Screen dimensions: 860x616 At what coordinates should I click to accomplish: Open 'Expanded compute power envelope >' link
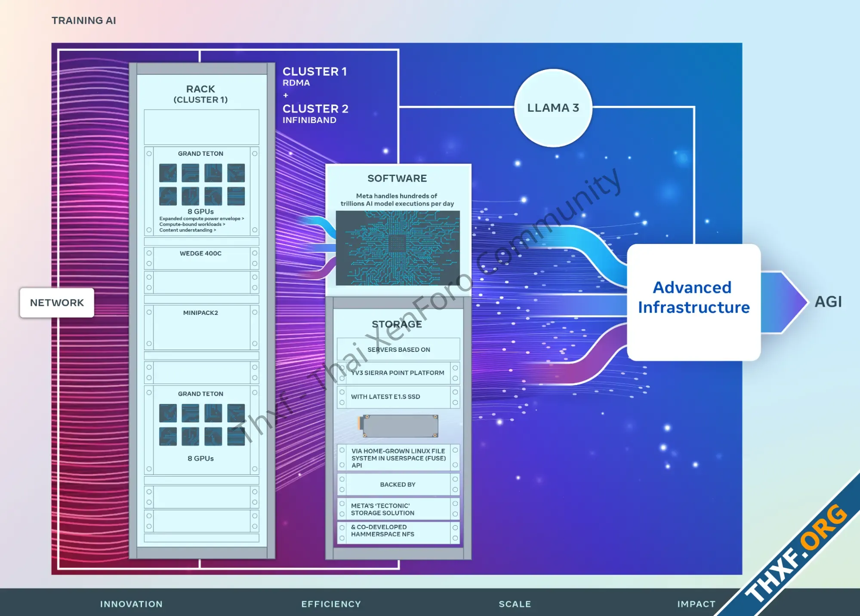click(x=201, y=219)
